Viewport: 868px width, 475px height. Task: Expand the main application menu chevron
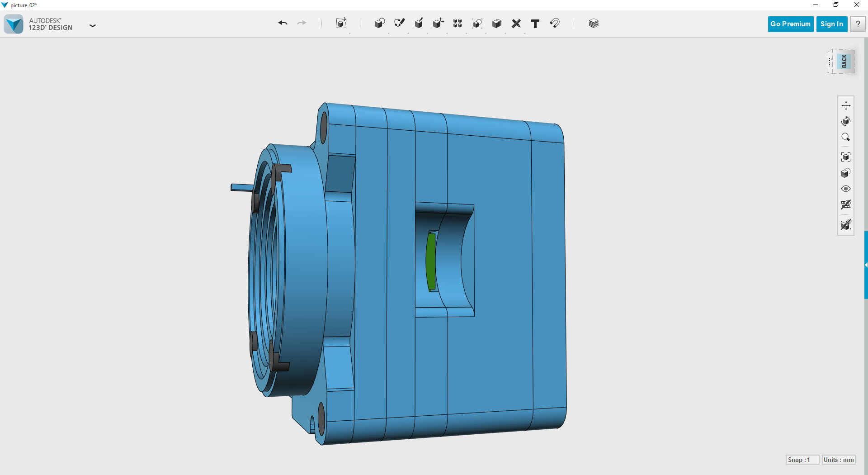[93, 26]
